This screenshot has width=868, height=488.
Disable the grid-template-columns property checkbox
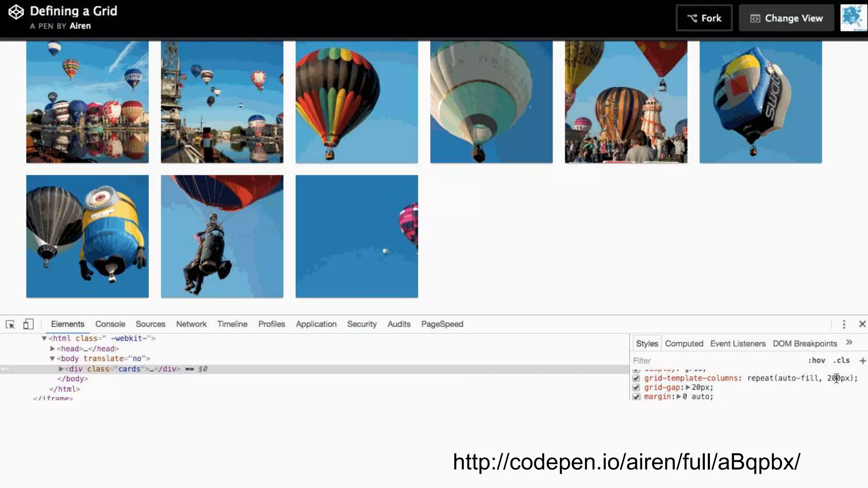636,378
